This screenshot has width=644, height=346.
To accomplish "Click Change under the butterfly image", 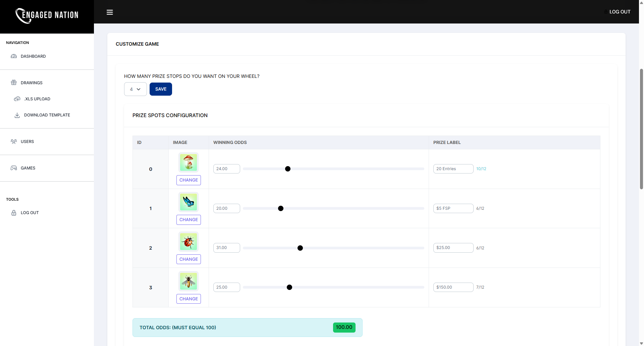I will pyautogui.click(x=189, y=219).
